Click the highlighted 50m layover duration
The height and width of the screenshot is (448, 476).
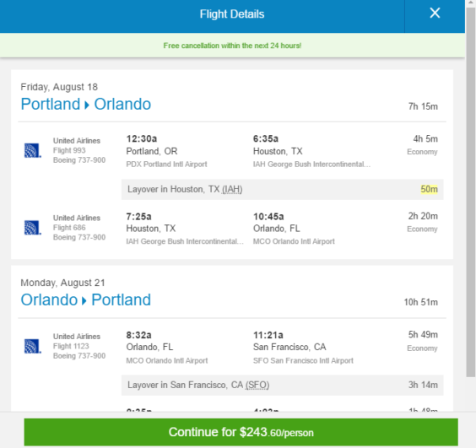pyautogui.click(x=429, y=189)
